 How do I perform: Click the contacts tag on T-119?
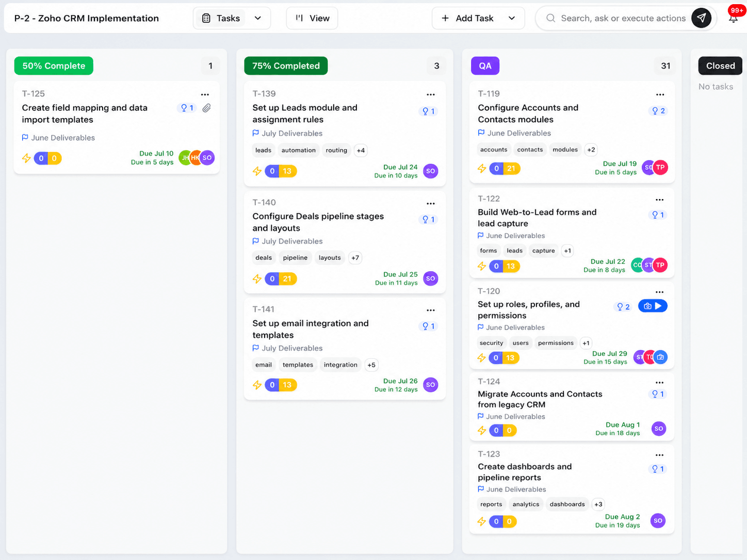530,150
